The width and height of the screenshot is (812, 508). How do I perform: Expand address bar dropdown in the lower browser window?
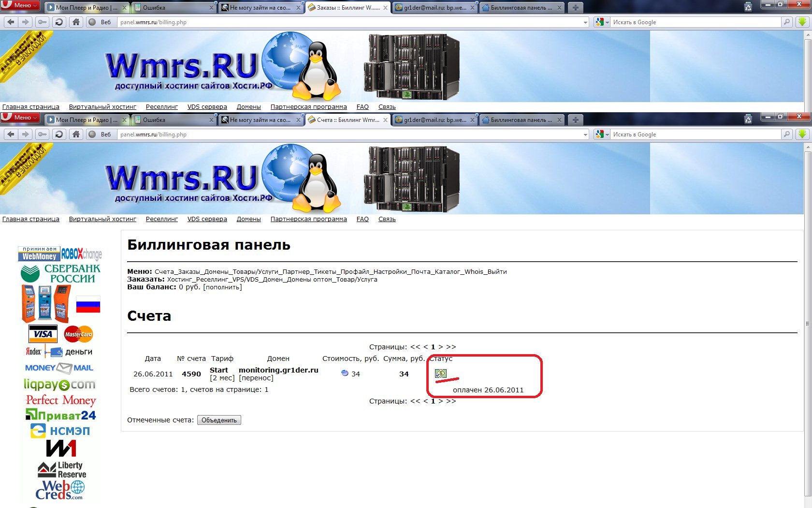pos(585,134)
